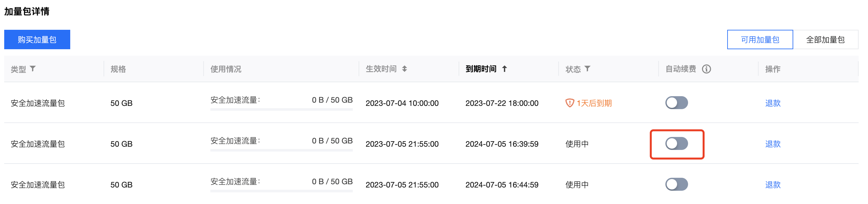This screenshot has width=868, height=204.
Task: Switch to the 全部加量包 tab
Action: (825, 40)
